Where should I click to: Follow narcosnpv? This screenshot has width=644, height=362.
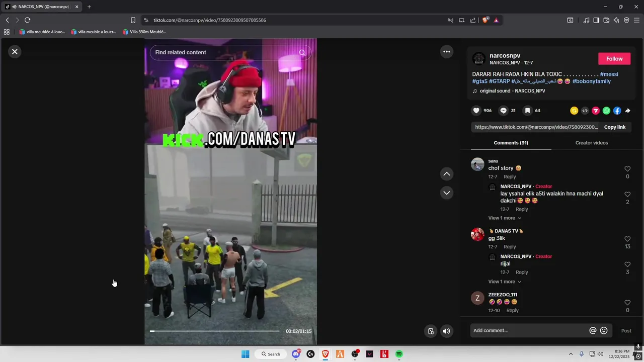click(614, 59)
